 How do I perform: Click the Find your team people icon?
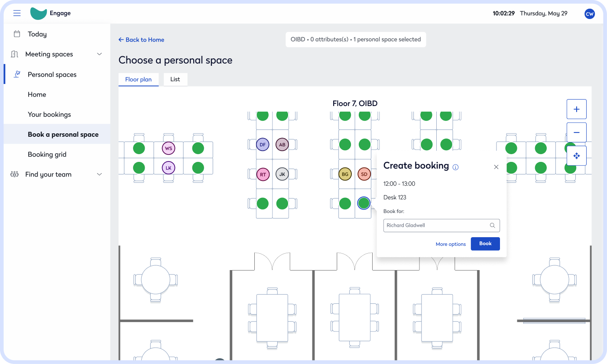click(14, 174)
